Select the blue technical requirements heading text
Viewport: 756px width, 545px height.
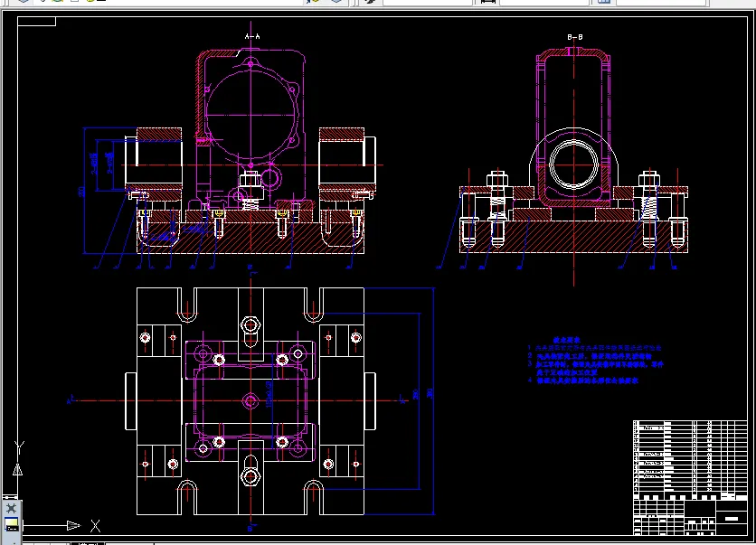[x=566, y=340]
